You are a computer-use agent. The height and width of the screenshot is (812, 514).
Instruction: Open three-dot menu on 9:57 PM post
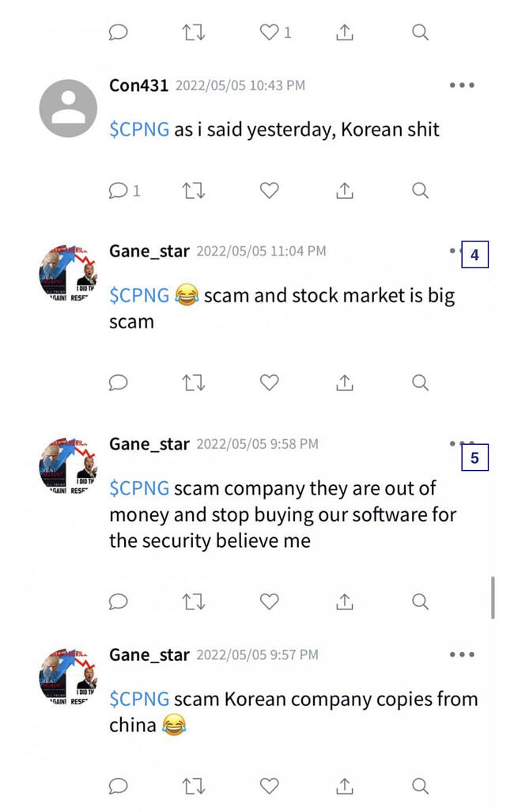tap(462, 655)
